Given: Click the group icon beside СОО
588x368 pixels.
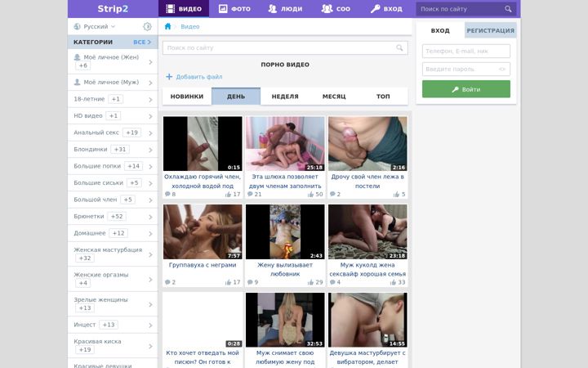Looking at the screenshot, I should (x=327, y=9).
